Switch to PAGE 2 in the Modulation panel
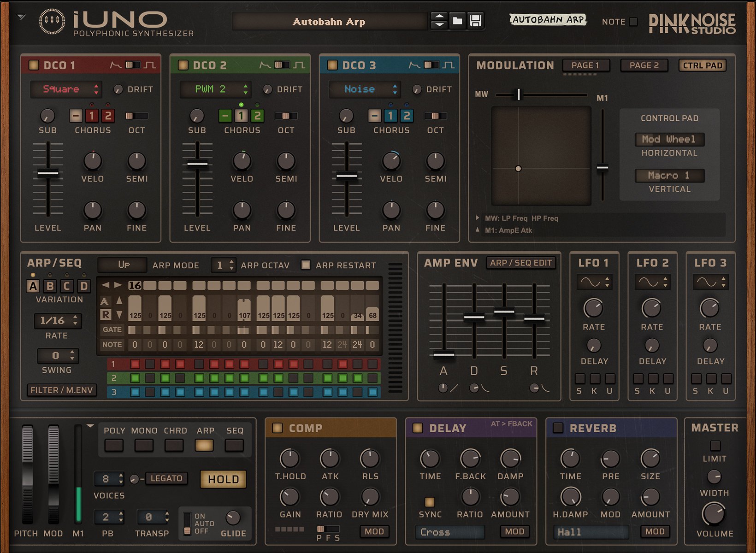Viewport: 756px width, 553px height. [644, 65]
